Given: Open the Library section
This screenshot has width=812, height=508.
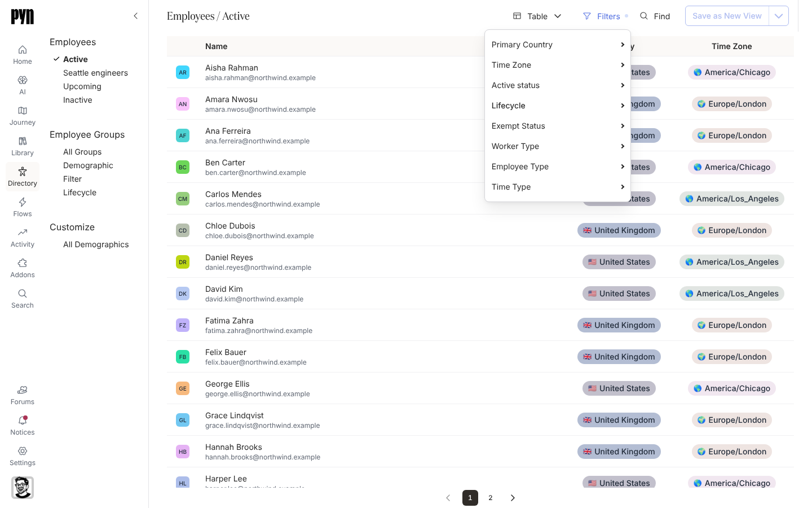Looking at the screenshot, I should tap(23, 146).
